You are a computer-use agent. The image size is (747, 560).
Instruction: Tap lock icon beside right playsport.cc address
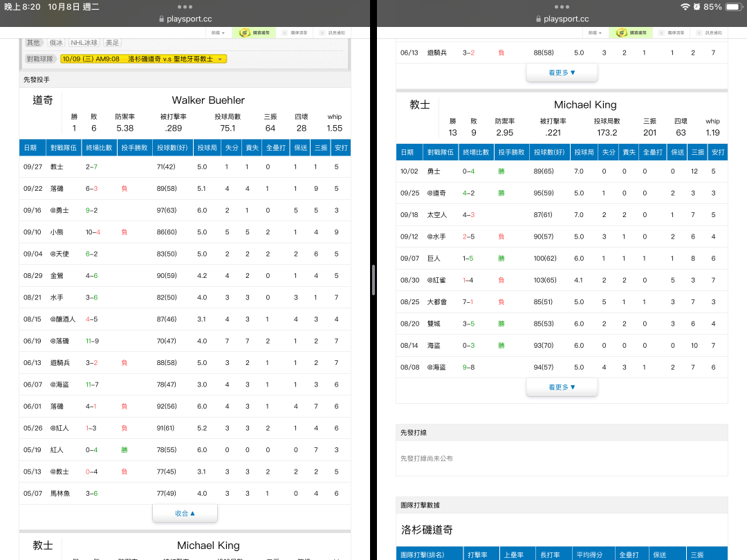538,19
